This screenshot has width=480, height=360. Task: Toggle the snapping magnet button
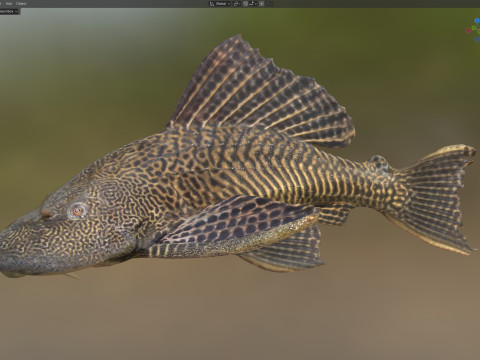coord(245,4)
